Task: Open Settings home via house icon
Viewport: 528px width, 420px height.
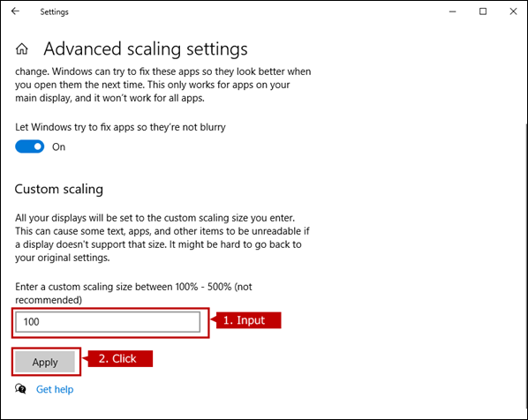Action: click(x=22, y=49)
